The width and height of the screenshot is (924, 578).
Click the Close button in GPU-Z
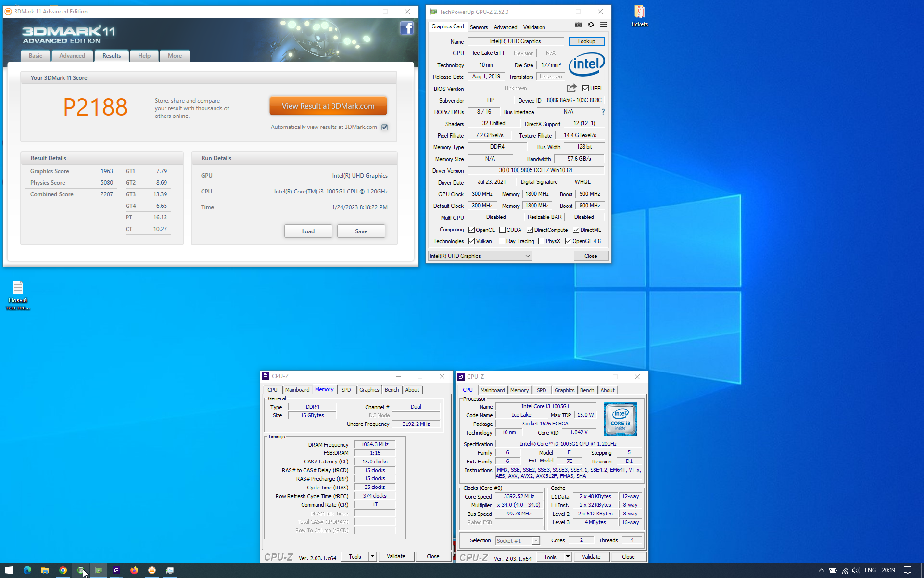pos(591,256)
